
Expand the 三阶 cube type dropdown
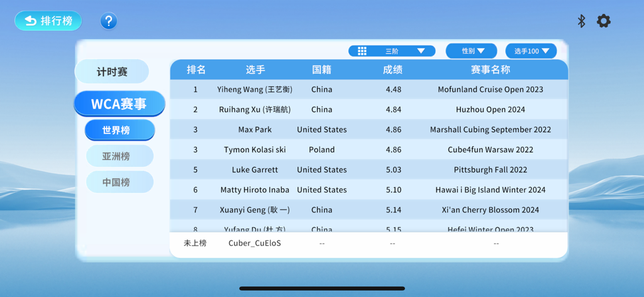[392, 51]
